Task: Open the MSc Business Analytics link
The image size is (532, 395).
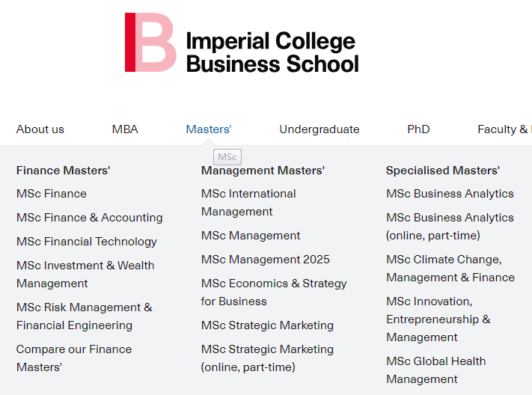Action: [x=450, y=194]
